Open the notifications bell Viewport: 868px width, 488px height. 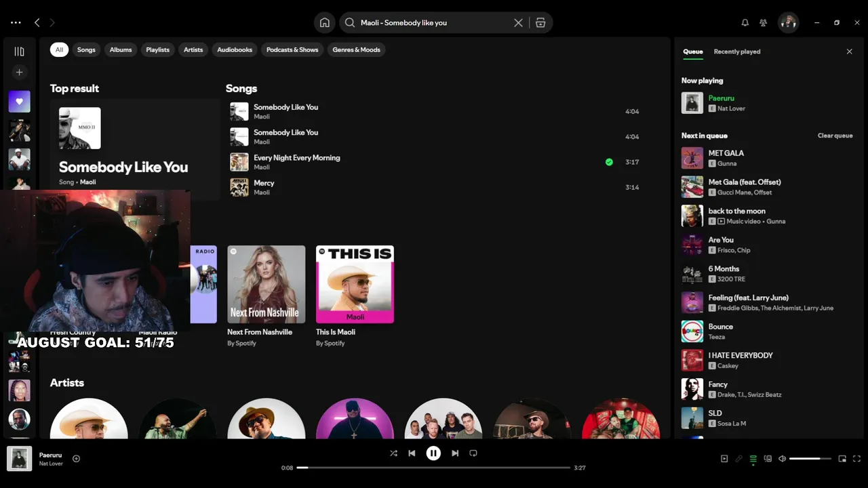click(745, 22)
